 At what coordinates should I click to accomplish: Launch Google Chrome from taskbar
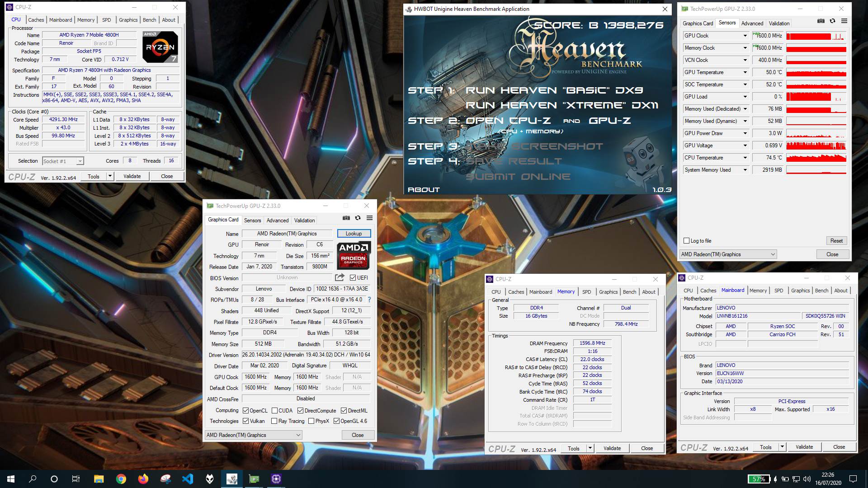(x=121, y=479)
